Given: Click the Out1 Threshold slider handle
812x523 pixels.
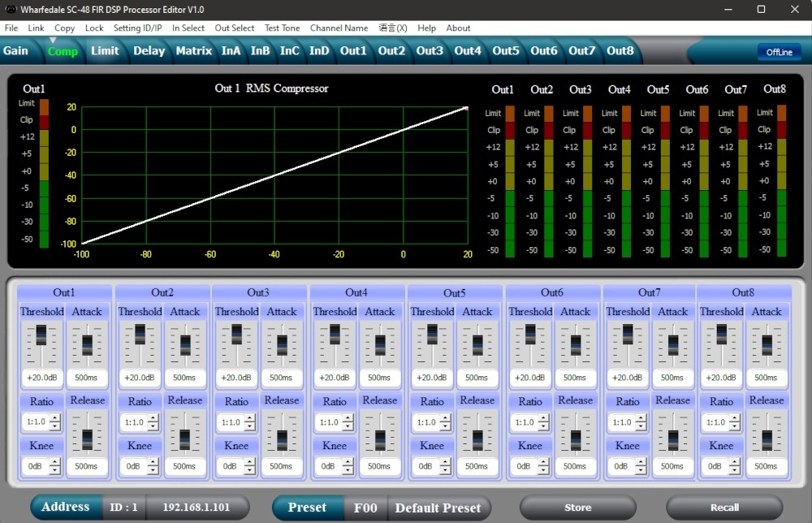Looking at the screenshot, I should (x=41, y=335).
